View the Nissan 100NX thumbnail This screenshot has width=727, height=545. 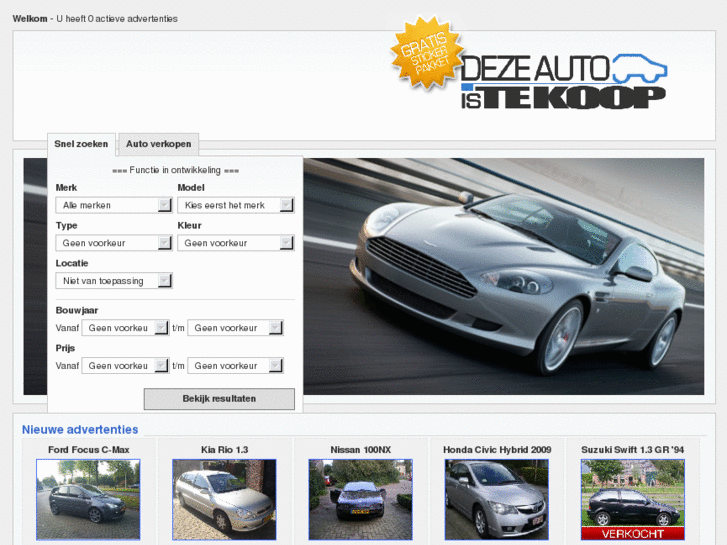tap(360, 499)
